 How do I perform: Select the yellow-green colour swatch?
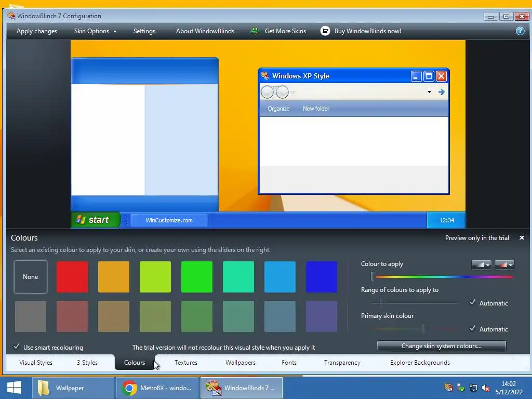155,277
